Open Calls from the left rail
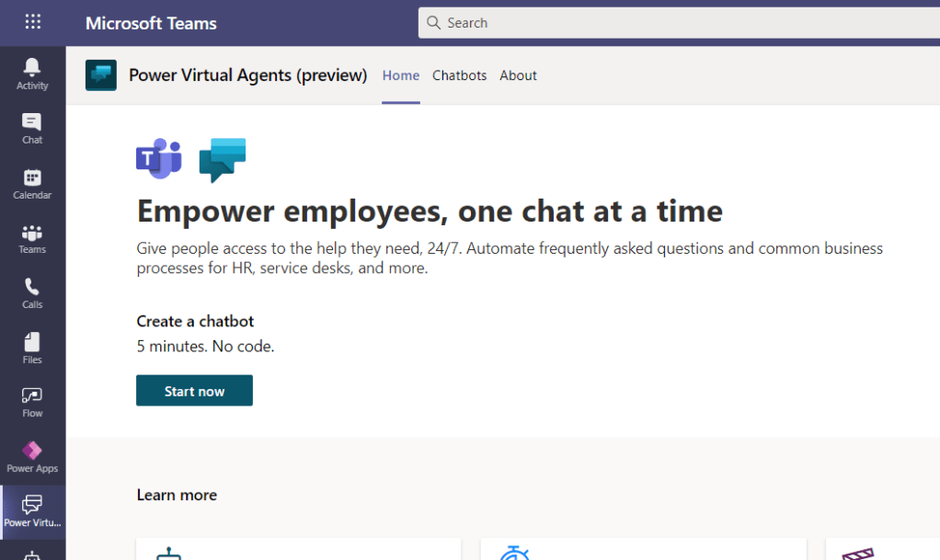Screen dimensions: 940x560 32,292
